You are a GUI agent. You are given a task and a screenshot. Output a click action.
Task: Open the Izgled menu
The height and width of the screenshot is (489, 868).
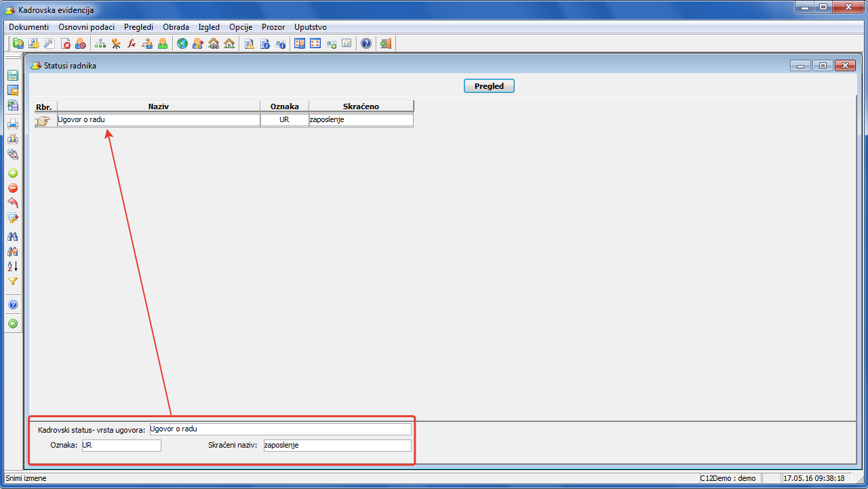[x=209, y=27]
